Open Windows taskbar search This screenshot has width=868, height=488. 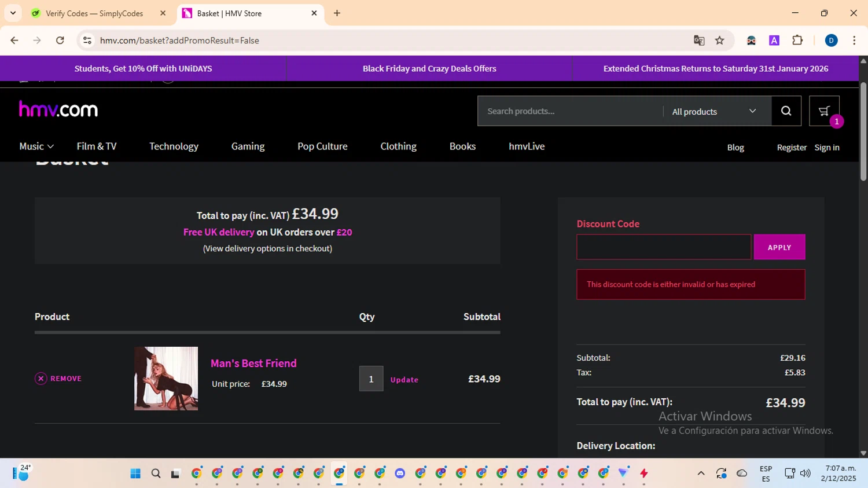coord(156,474)
